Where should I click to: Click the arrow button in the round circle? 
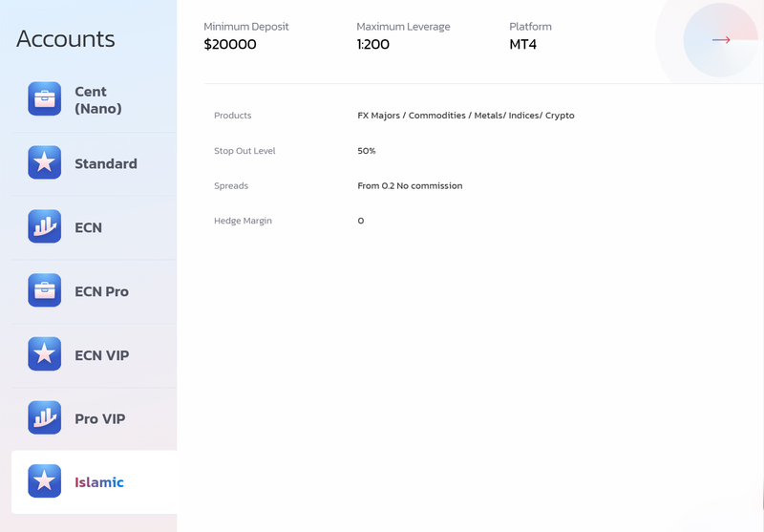coord(721,40)
